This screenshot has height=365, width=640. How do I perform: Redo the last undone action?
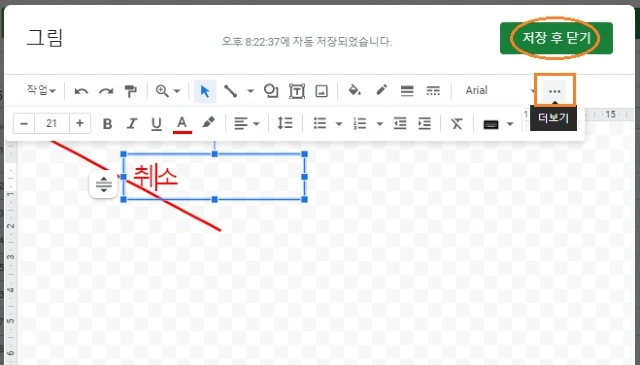[106, 91]
